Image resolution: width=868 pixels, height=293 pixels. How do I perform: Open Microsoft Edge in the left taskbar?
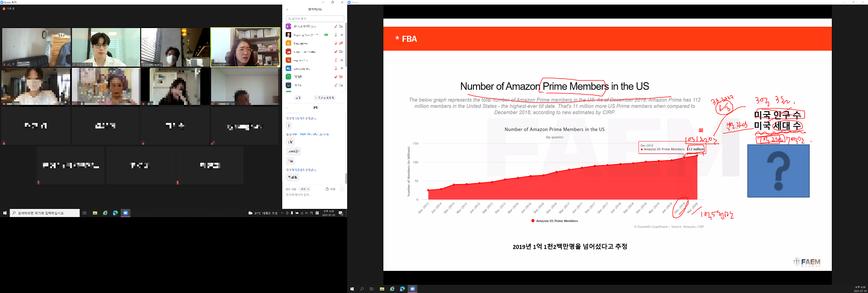115,213
